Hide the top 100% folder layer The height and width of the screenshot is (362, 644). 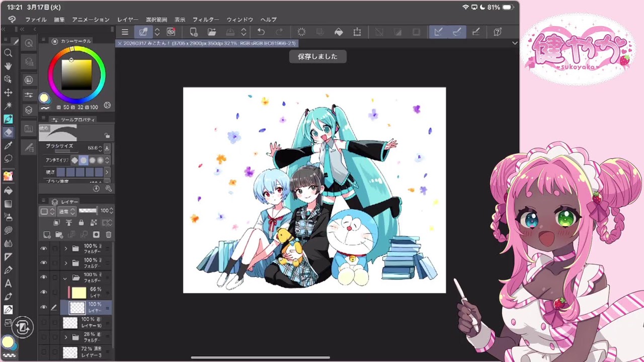click(x=44, y=248)
